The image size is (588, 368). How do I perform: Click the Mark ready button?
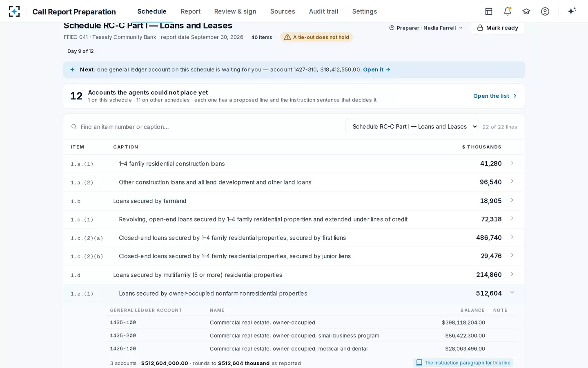[x=497, y=28]
